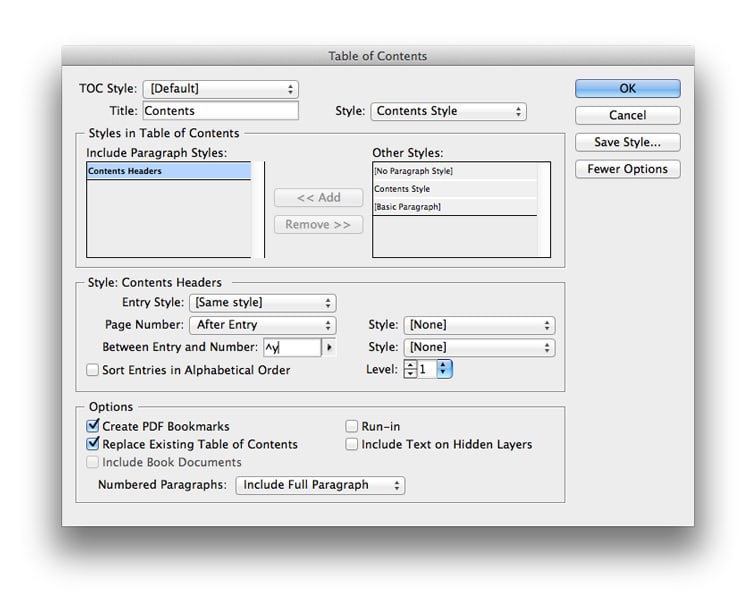Screen dimensions: 750x592
Task: Click the Other Styles list scrollbar
Action: pyautogui.click(x=544, y=210)
